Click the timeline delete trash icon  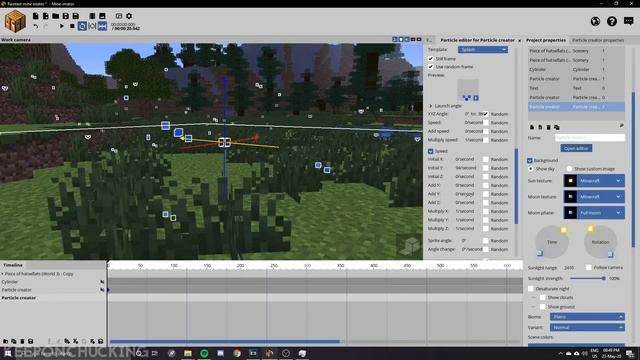(x=22, y=341)
